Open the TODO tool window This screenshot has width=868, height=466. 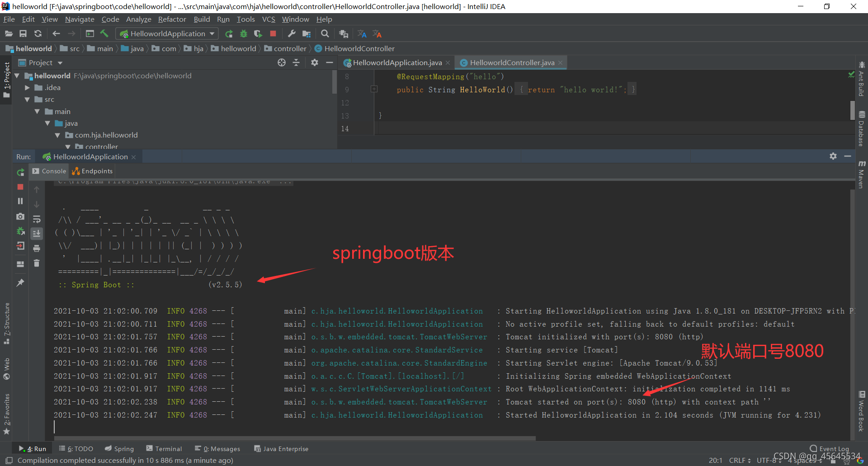point(76,449)
